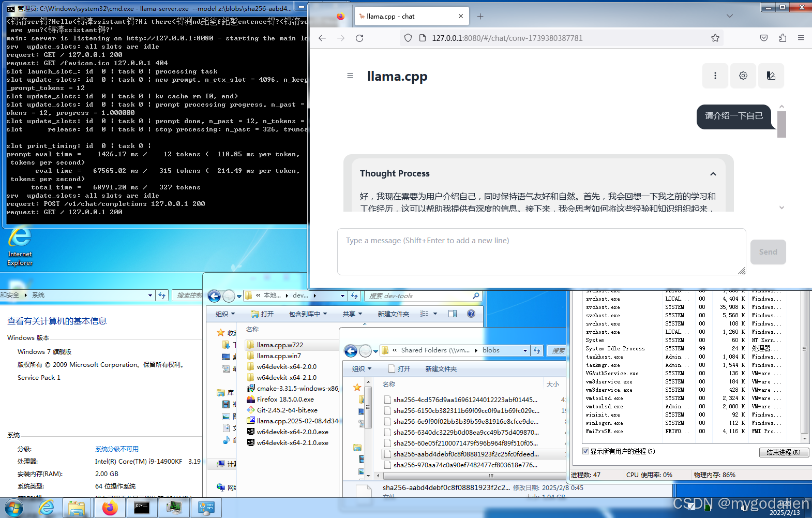Click 名称 column header in dev-tools window
The width and height of the screenshot is (812, 518).
[x=252, y=329]
